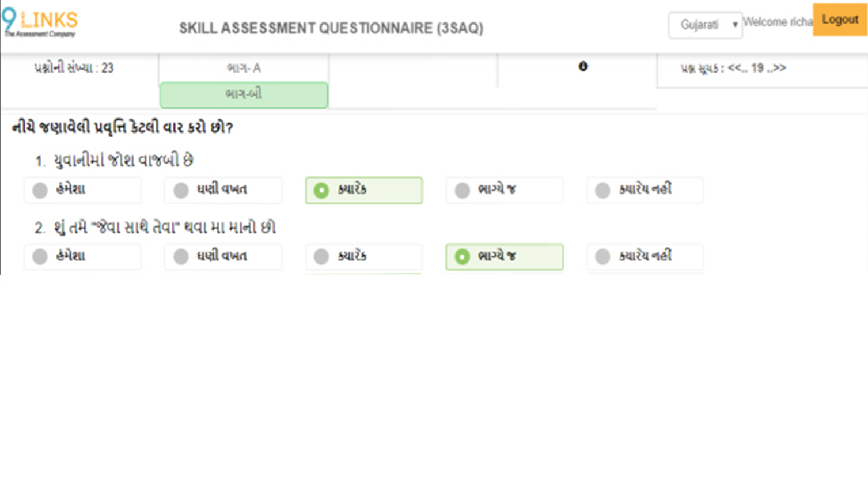This screenshot has width=868, height=489.
Task: Select ભાગ્યે જ for question 1
Action: (504, 190)
